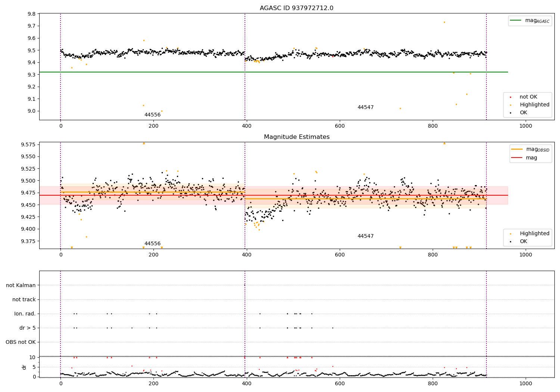560x392 pixels.
Task: Click the 'OK' legend entry in top plot
Action: [523, 113]
